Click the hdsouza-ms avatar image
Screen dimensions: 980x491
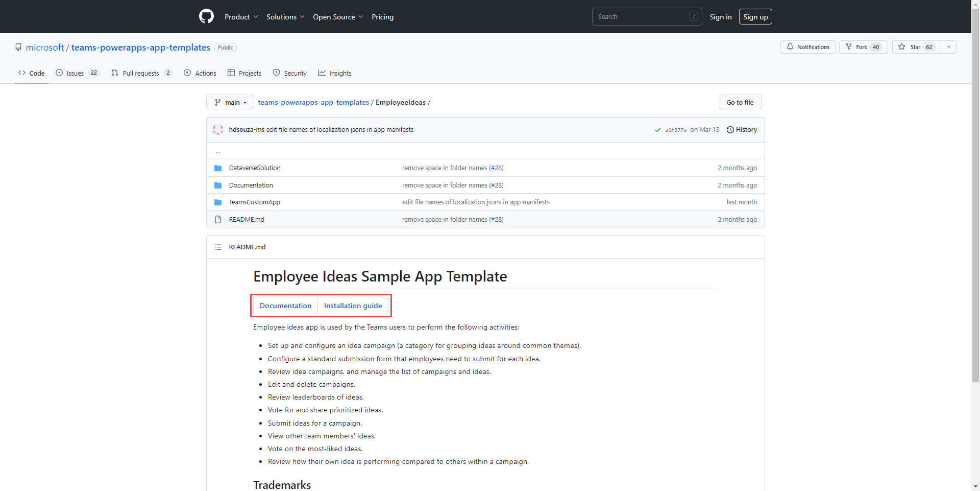click(x=218, y=129)
